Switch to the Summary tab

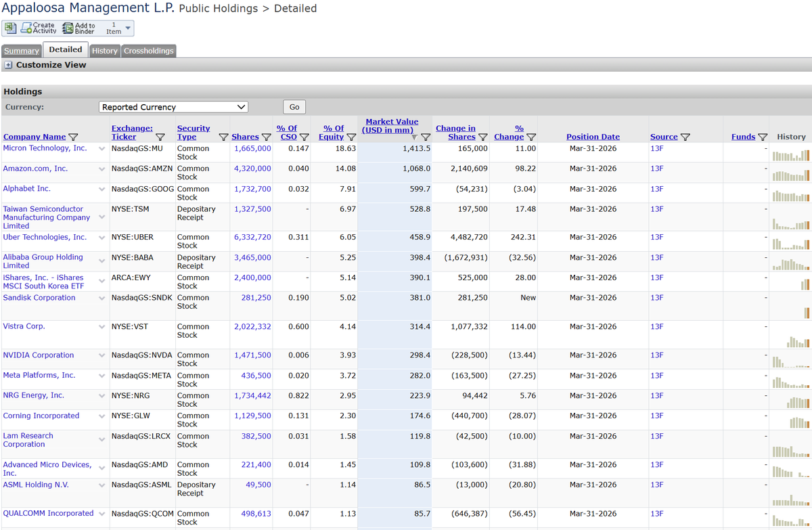[22, 51]
